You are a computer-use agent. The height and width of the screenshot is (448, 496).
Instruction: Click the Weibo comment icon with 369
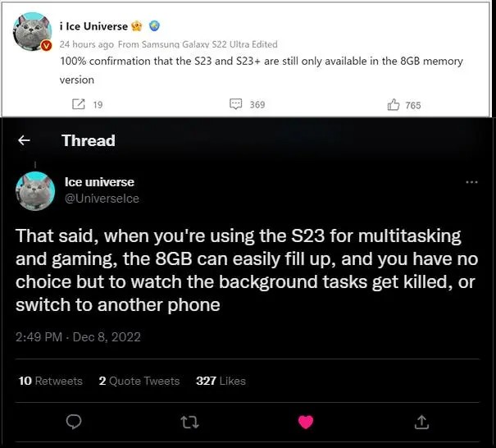(236, 104)
